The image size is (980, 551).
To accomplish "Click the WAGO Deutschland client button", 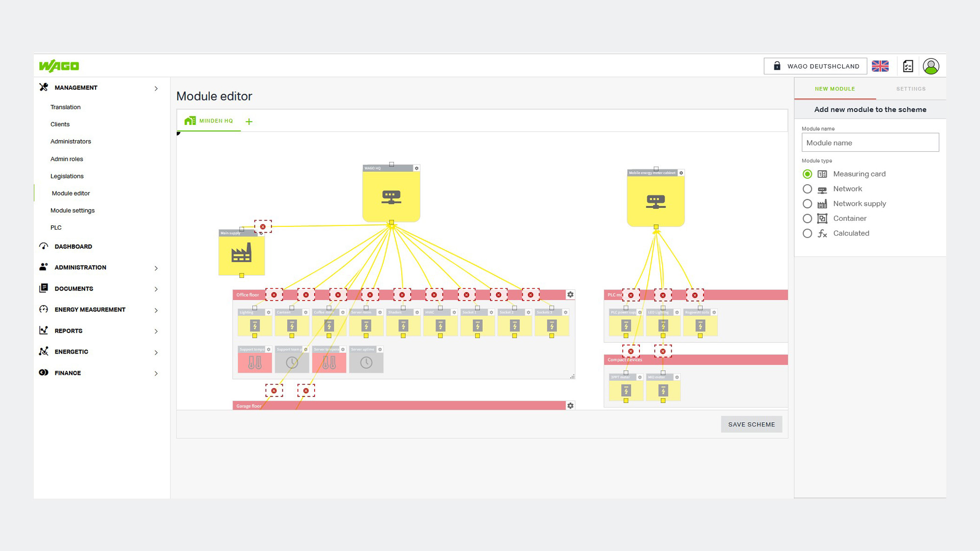I will 816,66.
